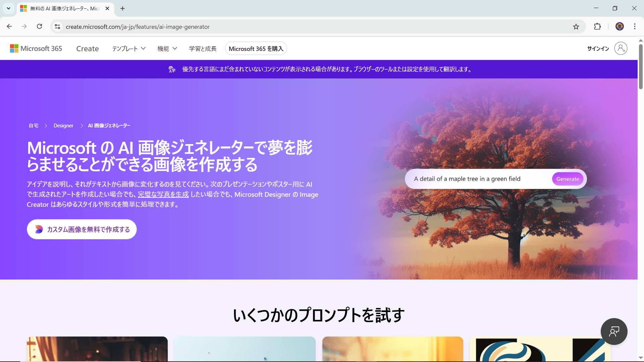
Task: Reload the page with the refresh icon
Action: tap(39, 26)
